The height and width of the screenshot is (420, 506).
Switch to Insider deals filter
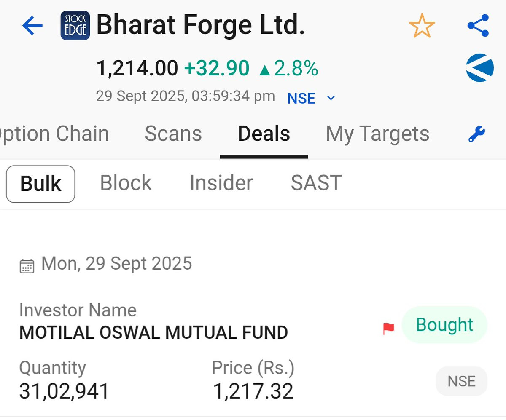pyautogui.click(x=221, y=183)
